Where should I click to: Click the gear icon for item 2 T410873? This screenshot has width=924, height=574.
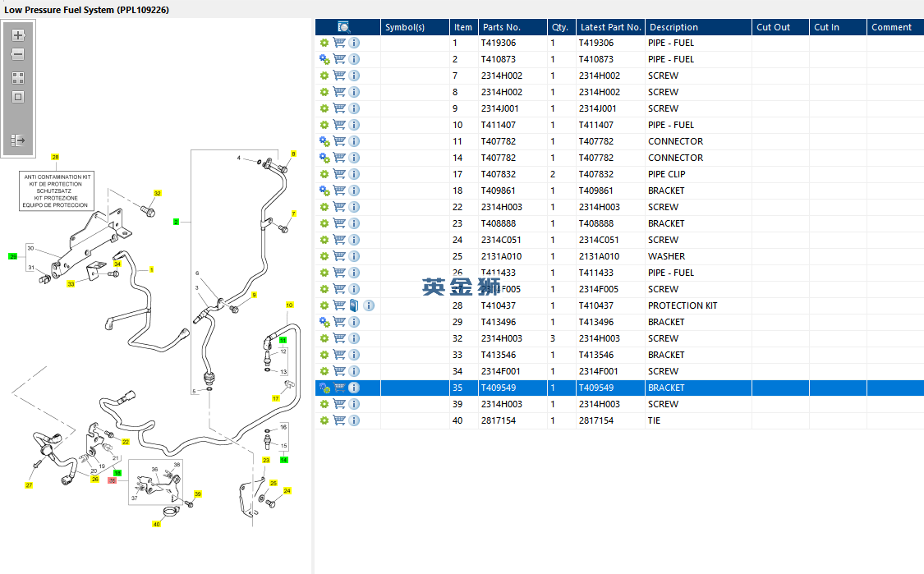[324, 59]
